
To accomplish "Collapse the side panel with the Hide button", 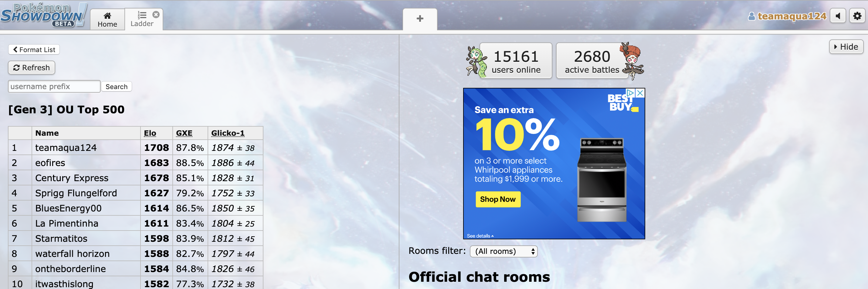I will tap(846, 47).
